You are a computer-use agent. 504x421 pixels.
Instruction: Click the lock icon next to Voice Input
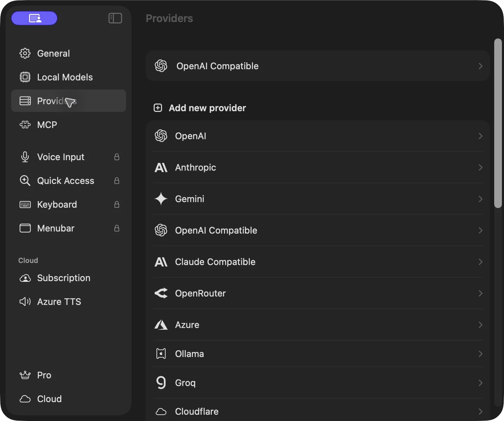click(x=117, y=157)
